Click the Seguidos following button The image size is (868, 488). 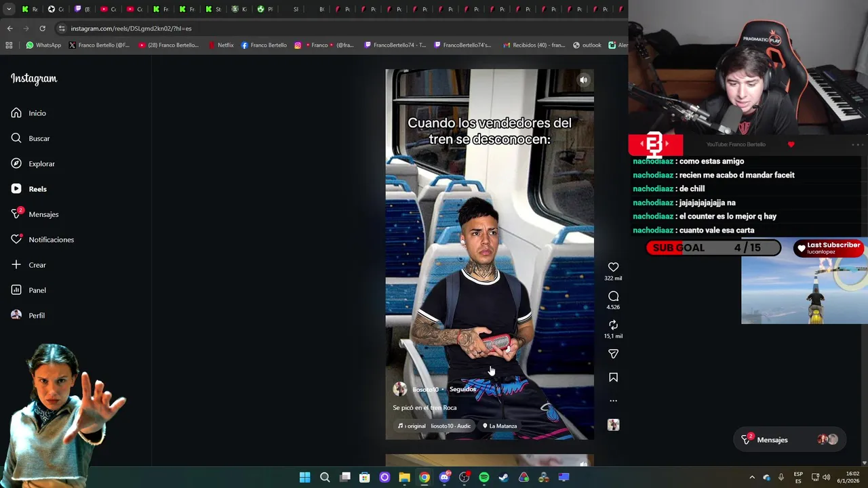(462, 390)
